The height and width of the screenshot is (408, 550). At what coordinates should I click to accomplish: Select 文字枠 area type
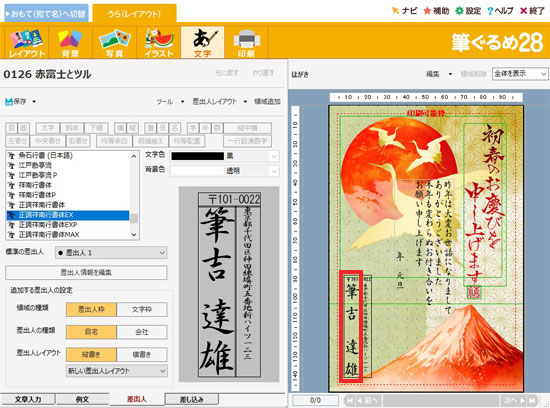pyautogui.click(x=142, y=309)
